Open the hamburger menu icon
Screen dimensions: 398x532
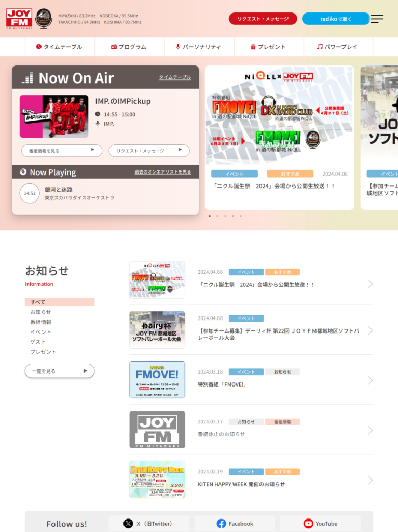pyautogui.click(x=377, y=19)
